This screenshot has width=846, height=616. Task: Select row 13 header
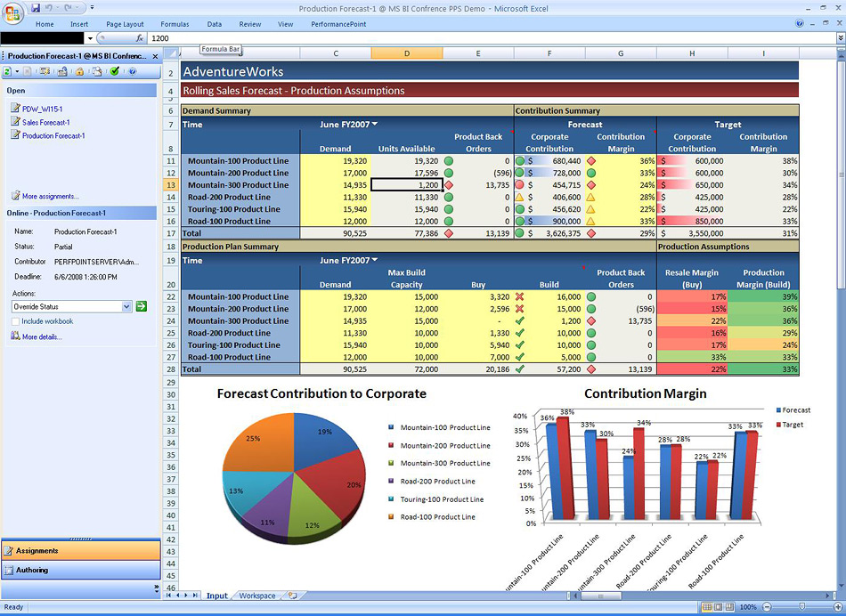170,185
